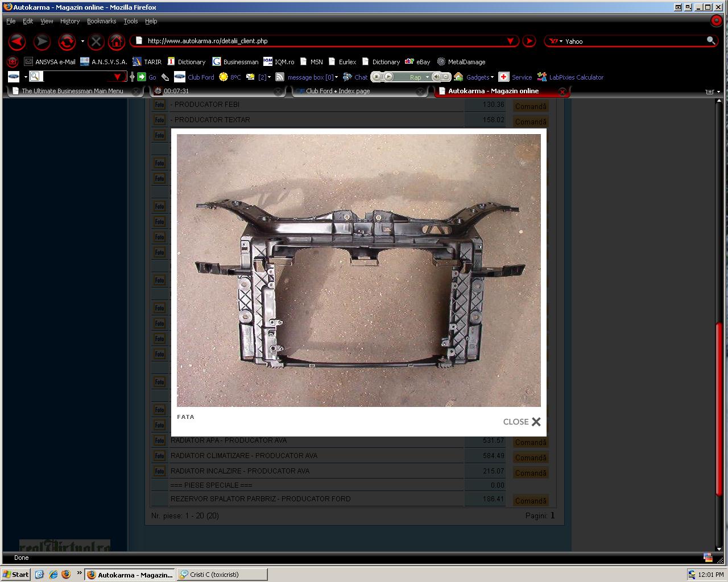Switch to the Club Ford Index page tab

click(337, 91)
